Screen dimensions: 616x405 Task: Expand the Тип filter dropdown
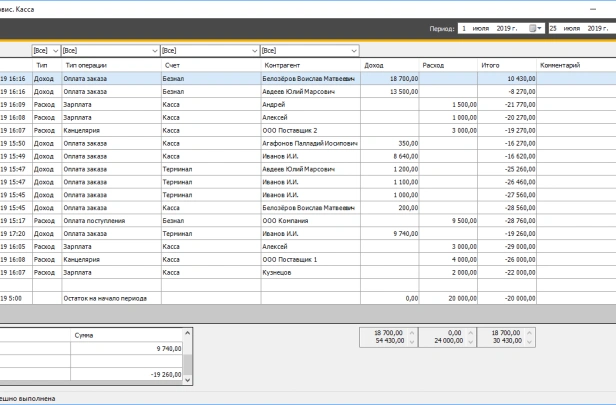click(55, 49)
